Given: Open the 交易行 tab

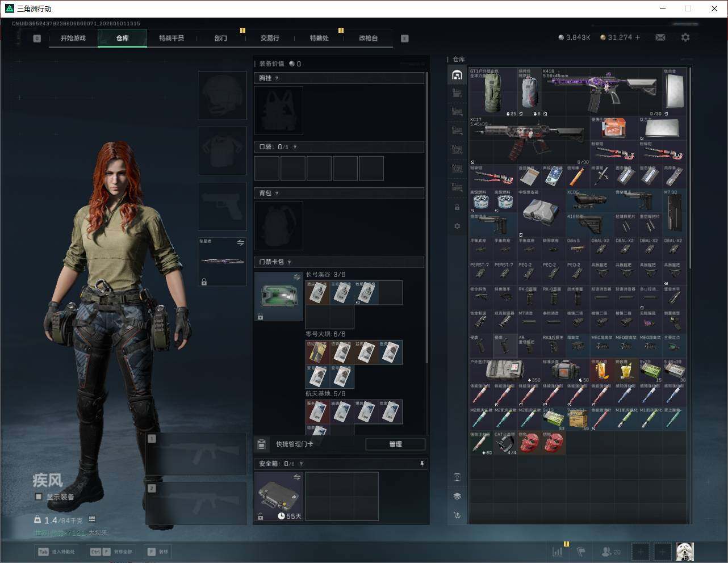Looking at the screenshot, I should pyautogui.click(x=270, y=38).
